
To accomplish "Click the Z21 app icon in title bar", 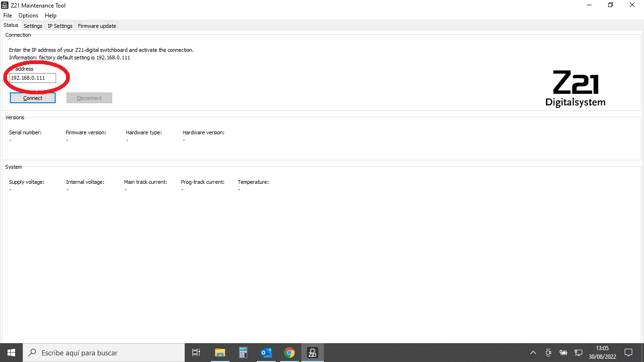I will point(5,5).
